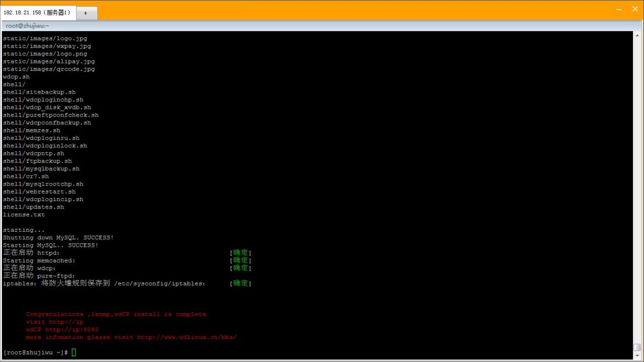Click the shell/cr7.sh line
This screenshot has height=362, width=644.
[26, 176]
